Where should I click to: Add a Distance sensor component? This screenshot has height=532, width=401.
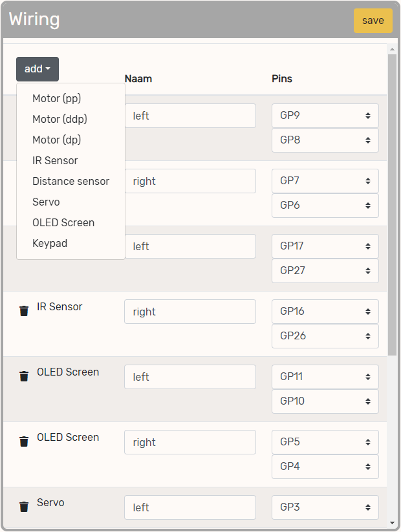[x=70, y=181]
